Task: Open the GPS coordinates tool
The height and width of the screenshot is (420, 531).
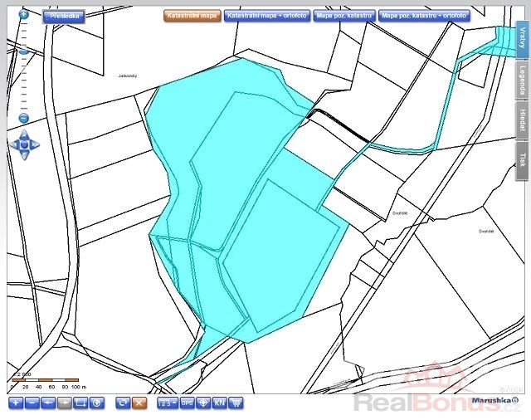Action: [x=185, y=403]
